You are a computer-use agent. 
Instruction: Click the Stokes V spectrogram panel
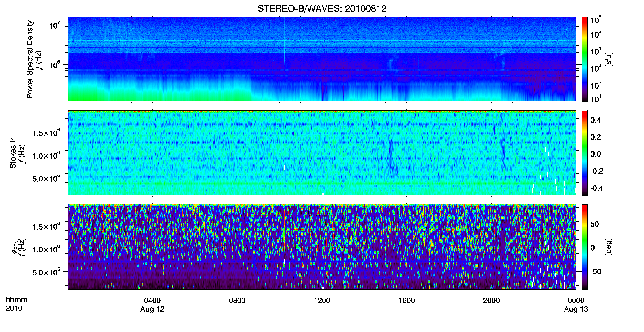coord(322,153)
